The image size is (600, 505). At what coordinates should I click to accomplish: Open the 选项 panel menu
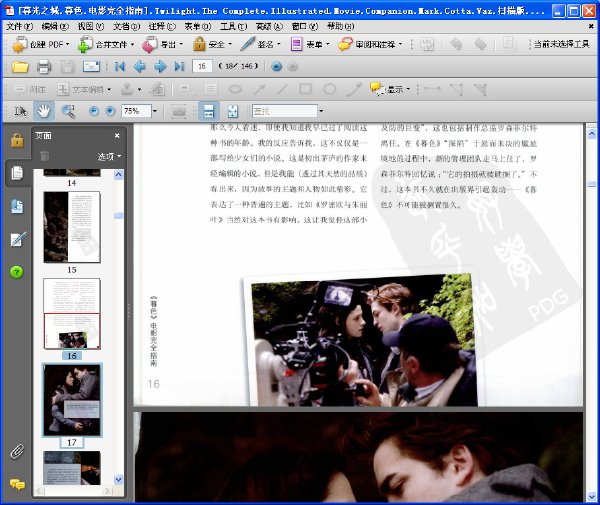pos(109,156)
